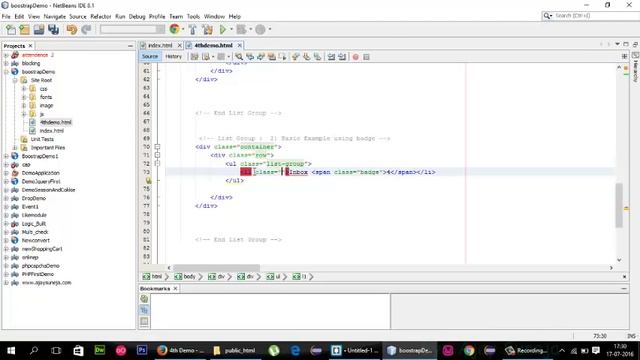Screen dimensions: 640x360
Task: Close the Projects panel tab
Action: tap(30, 46)
